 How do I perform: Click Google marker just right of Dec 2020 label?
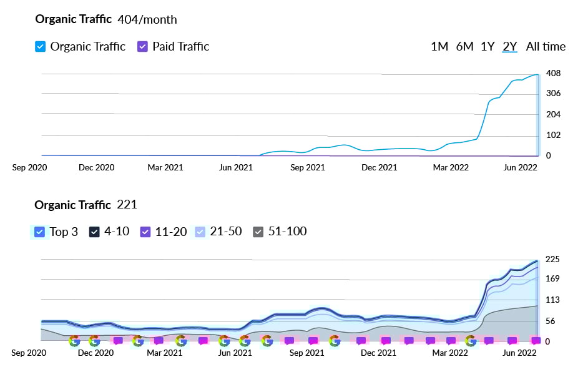tap(94, 341)
